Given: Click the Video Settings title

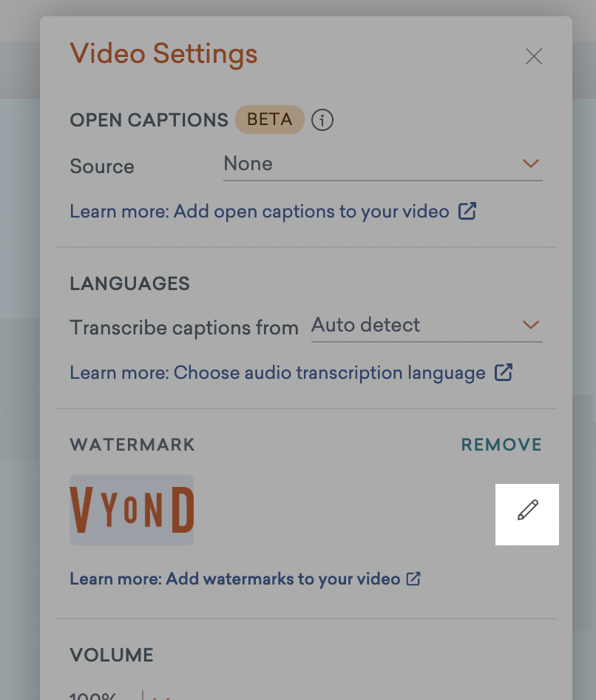Looking at the screenshot, I should tap(163, 54).
